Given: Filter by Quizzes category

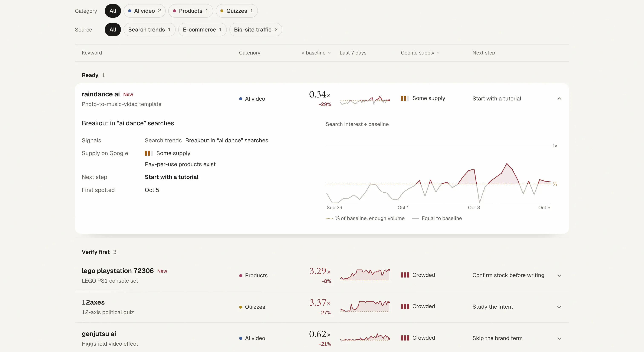Looking at the screenshot, I should 237,11.
